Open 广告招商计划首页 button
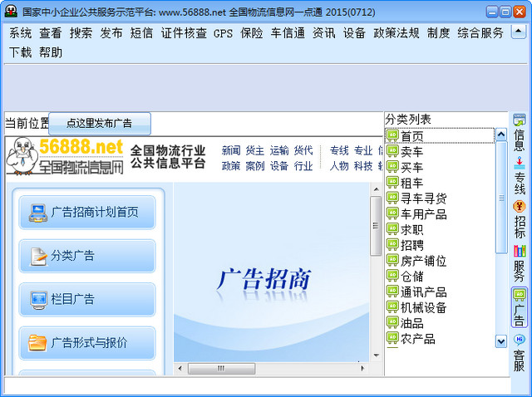This screenshot has height=397, width=532. 87,213
